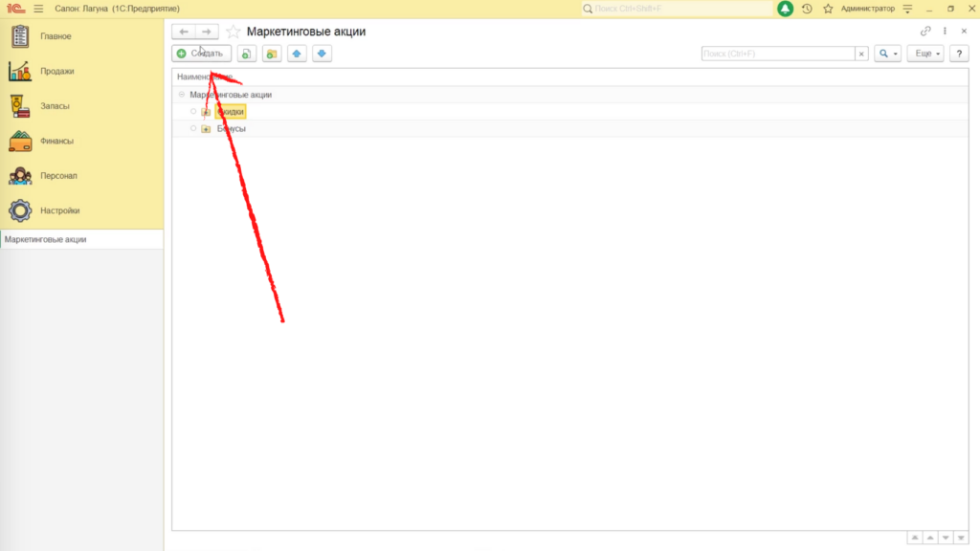Open the Запасы section

[55, 106]
